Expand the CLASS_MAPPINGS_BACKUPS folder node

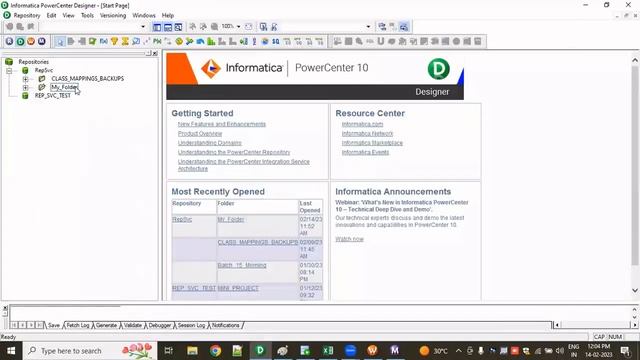25,79
